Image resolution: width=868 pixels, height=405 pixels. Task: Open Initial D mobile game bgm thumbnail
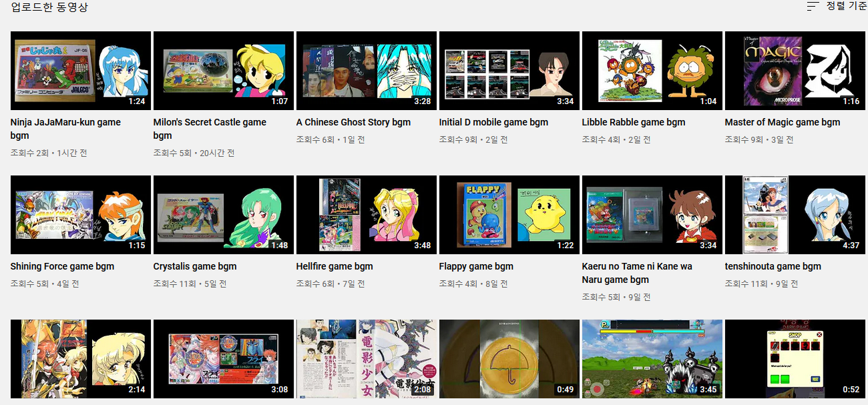click(x=509, y=71)
